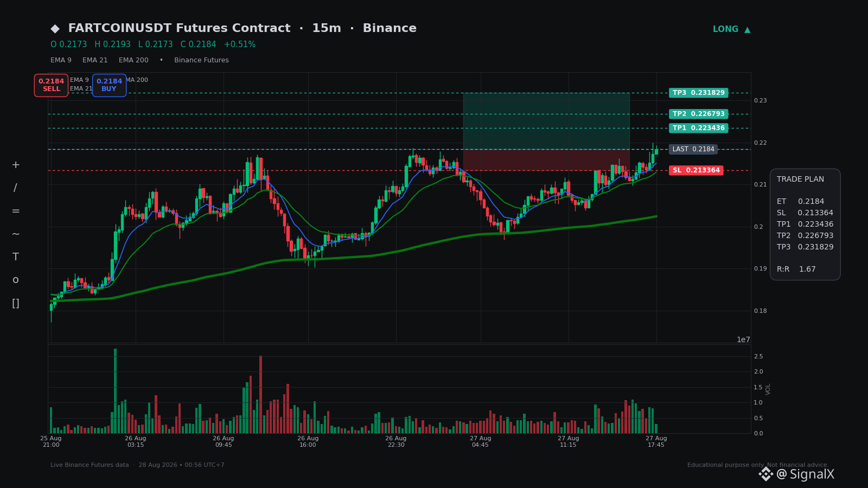Viewport: 868px width, 488px height.
Task: Select the horizontal lines equals tool
Action: pos(16,211)
